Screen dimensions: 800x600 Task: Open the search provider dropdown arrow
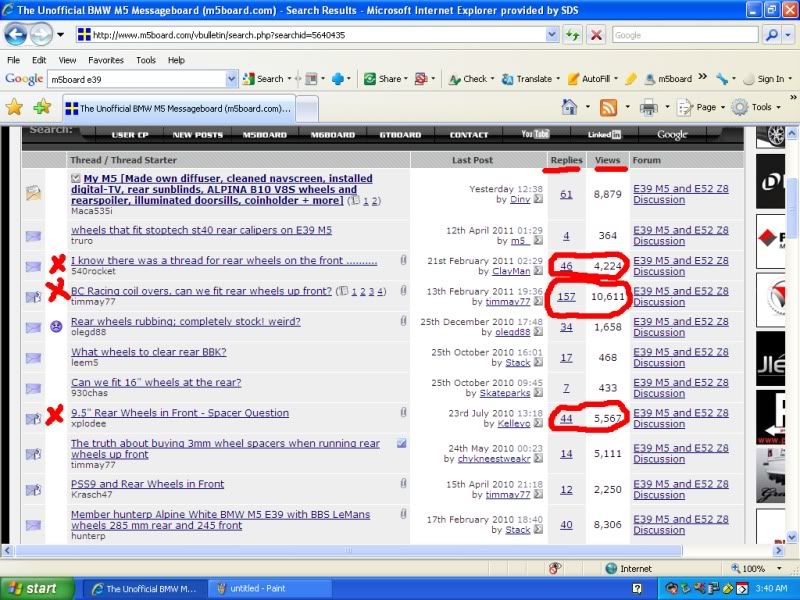pos(788,35)
